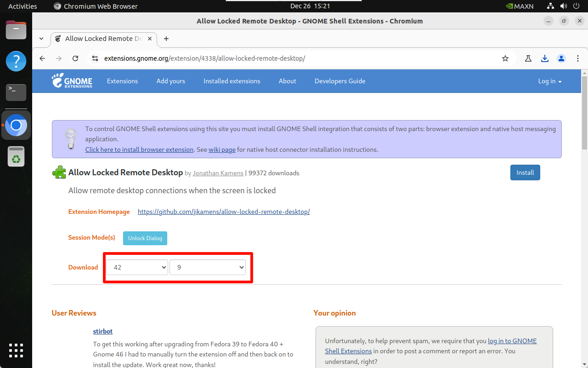Click stirbot's reviewer profile link

102,331
